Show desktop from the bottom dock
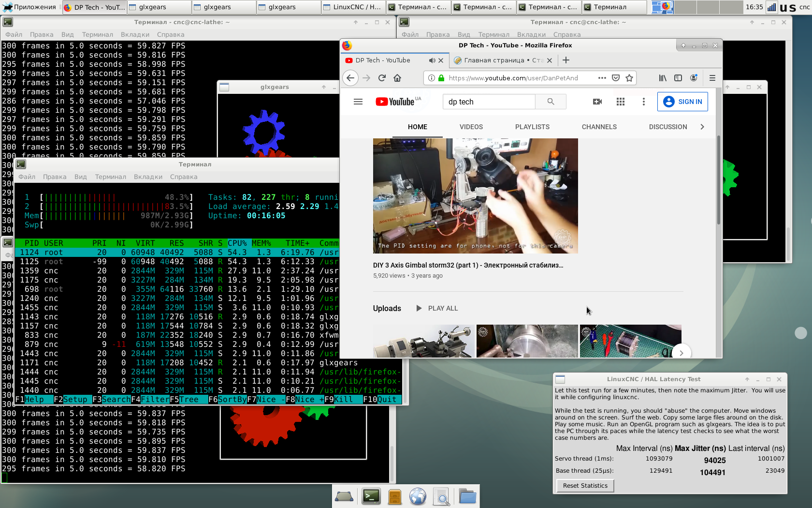The image size is (812, 508). click(344, 496)
